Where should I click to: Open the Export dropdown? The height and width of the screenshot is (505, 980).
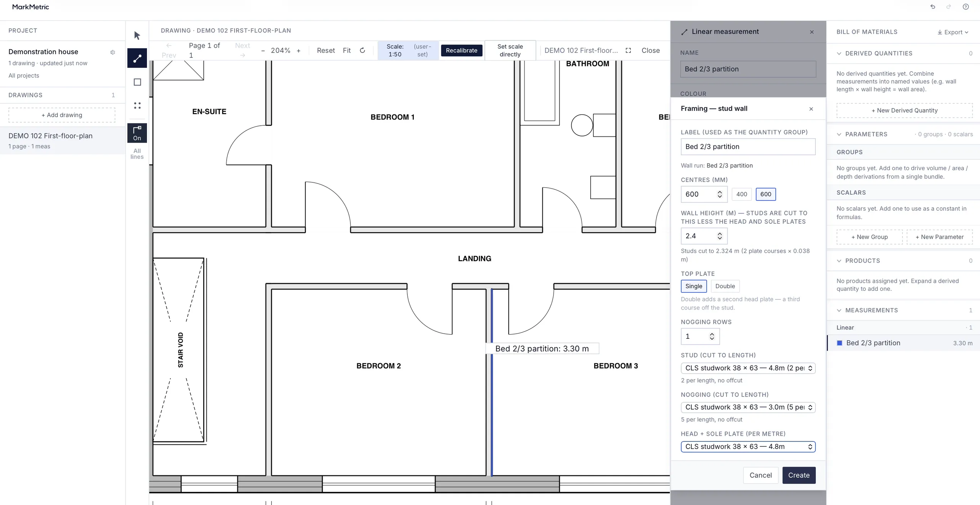tap(953, 32)
